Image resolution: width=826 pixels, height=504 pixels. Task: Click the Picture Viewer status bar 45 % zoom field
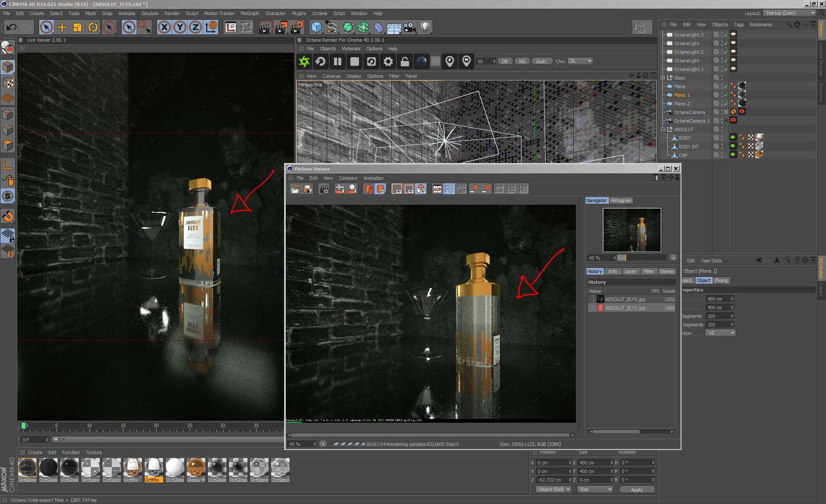click(x=302, y=444)
